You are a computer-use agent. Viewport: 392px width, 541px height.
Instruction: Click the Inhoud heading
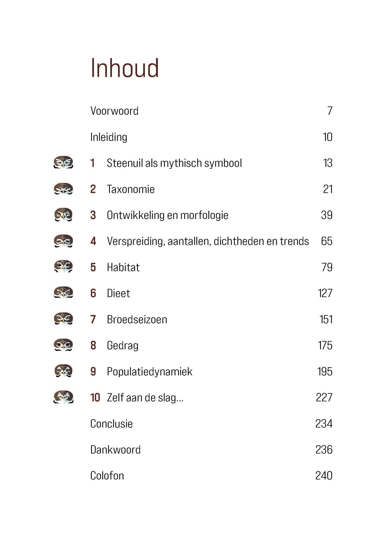point(125,68)
